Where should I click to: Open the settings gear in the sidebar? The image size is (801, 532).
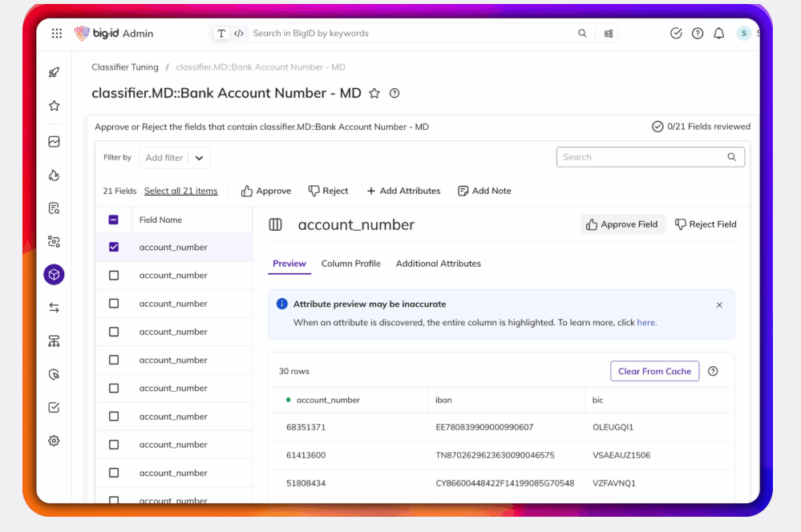[54, 441]
